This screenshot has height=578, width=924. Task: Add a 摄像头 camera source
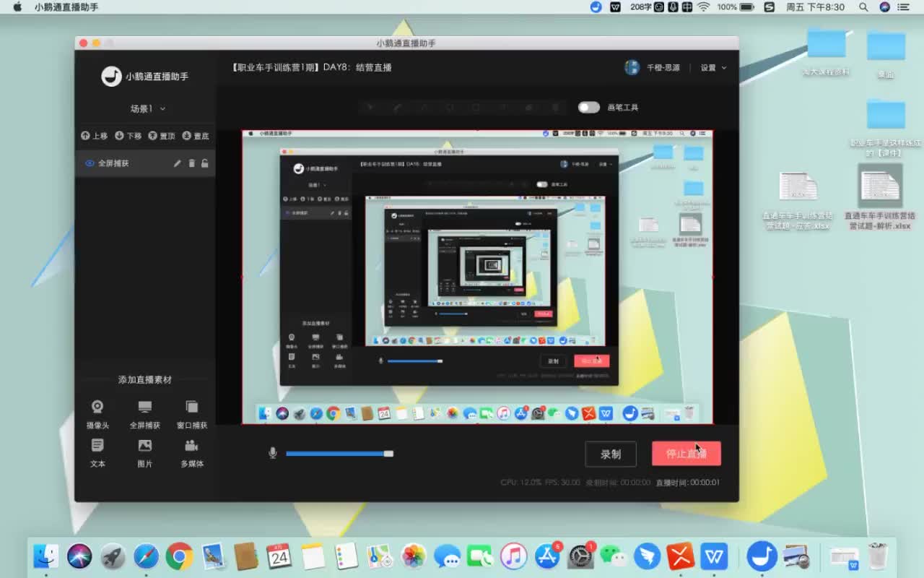click(x=97, y=415)
